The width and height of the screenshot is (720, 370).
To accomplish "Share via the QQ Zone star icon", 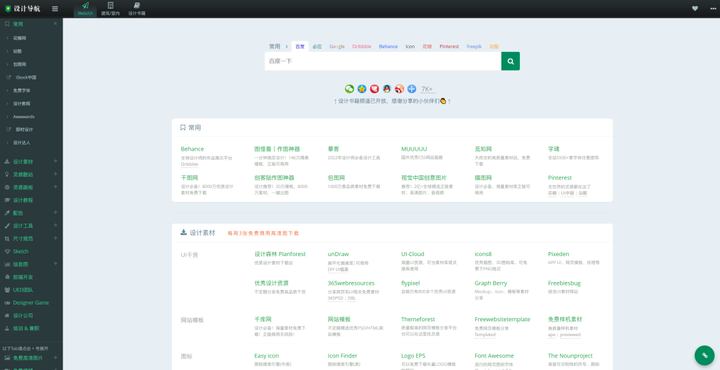I will (362, 89).
